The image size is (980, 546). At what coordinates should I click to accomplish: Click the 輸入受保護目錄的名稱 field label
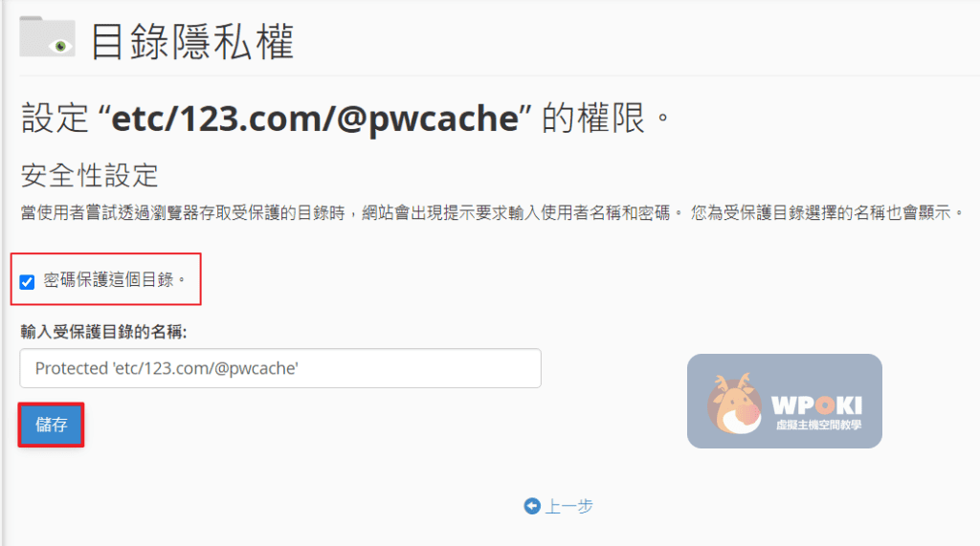[103, 332]
